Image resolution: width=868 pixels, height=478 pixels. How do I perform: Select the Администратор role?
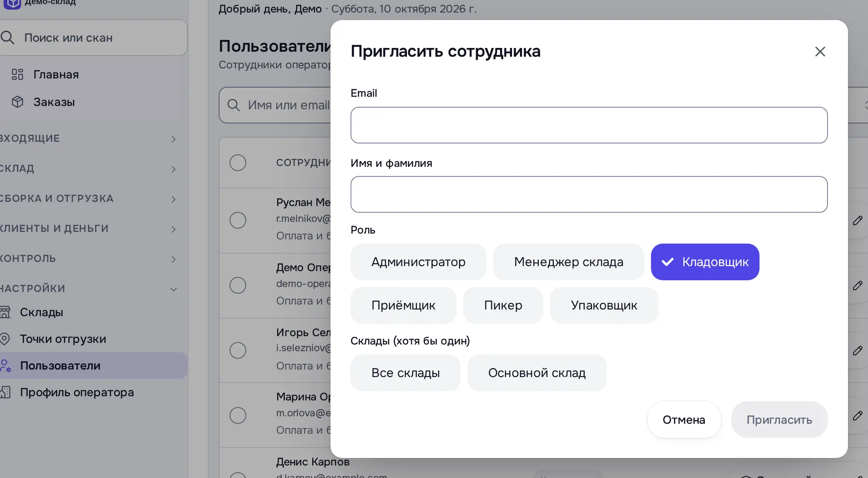418,262
